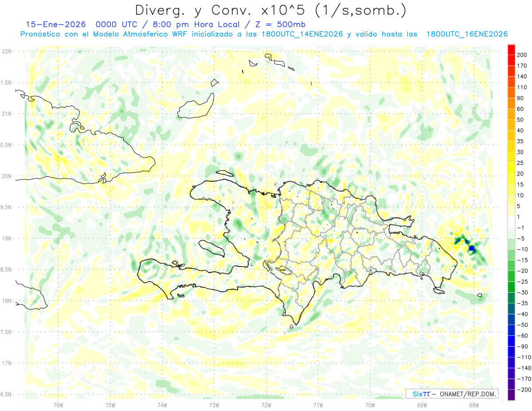
Task: Click the white swatch between 1 and -1
Action: (511, 222)
